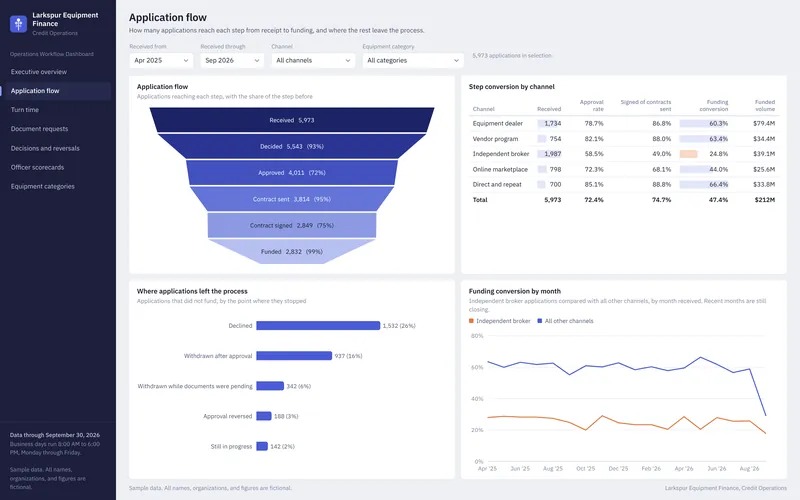Viewport: 800px width, 500px height.
Task: Sort table by Channel column header
Action: pyautogui.click(x=484, y=109)
